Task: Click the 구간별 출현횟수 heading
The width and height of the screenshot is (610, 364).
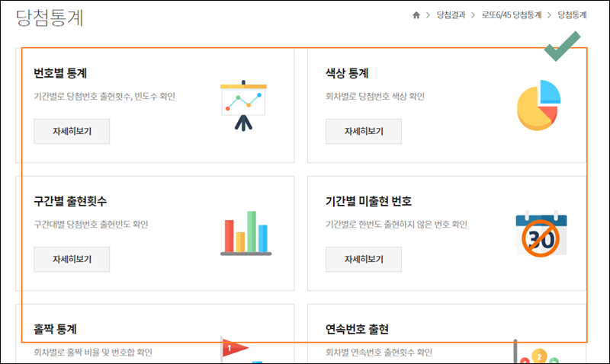Action: 70,201
